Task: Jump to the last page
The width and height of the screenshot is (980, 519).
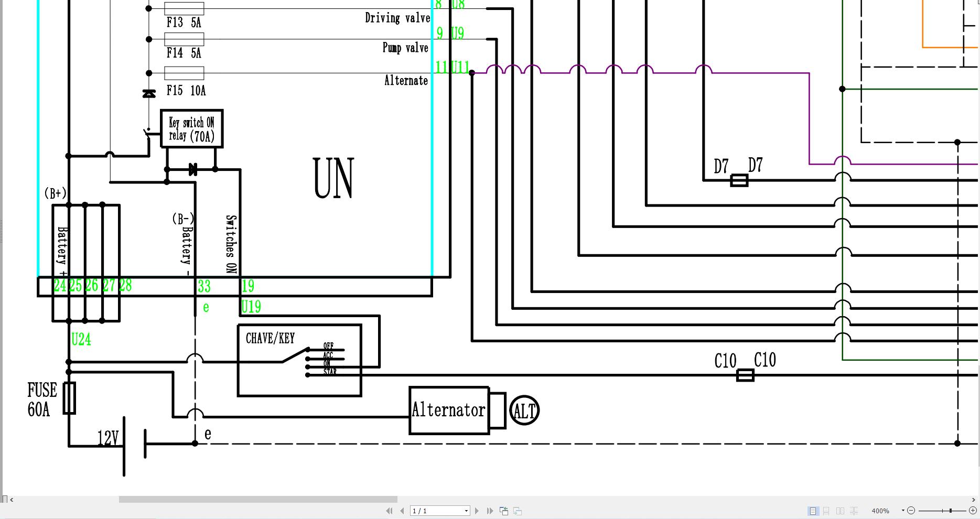Action: coord(490,511)
